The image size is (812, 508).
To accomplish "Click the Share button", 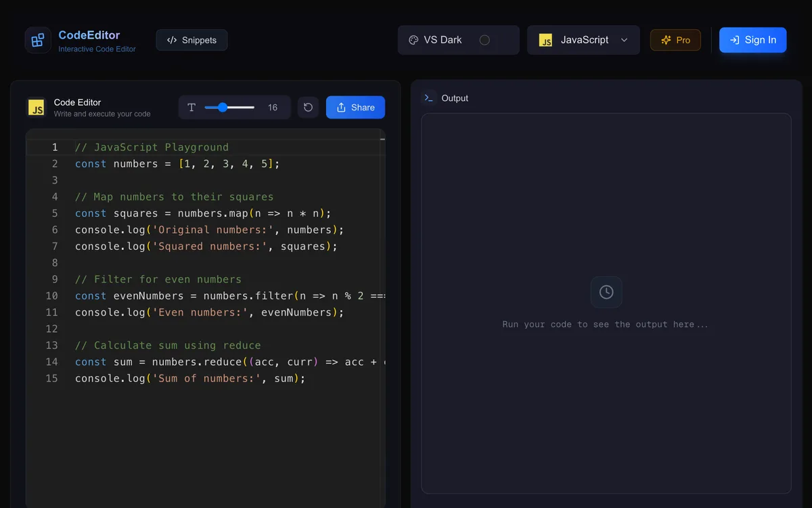I will (x=355, y=108).
